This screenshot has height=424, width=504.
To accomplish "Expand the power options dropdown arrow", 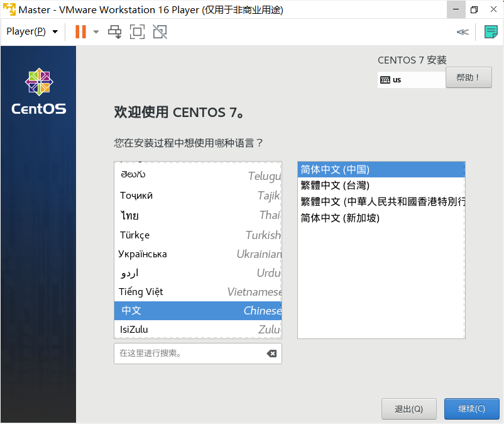I will (x=96, y=32).
